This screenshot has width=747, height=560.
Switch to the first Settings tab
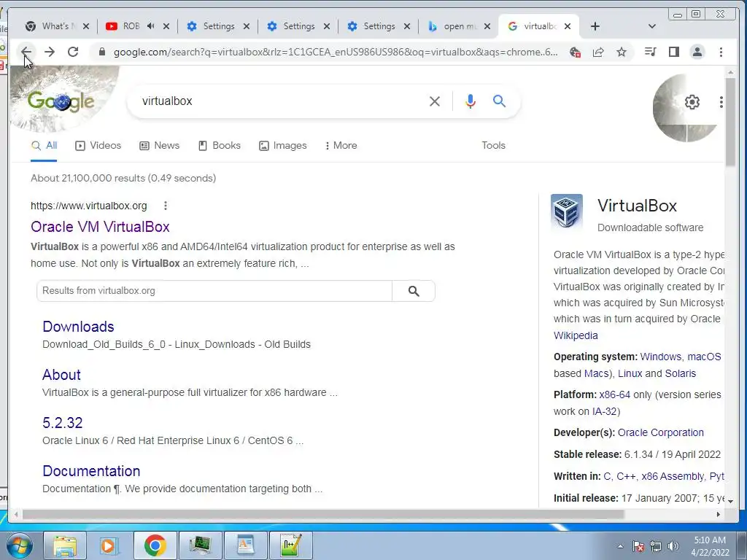click(212, 27)
